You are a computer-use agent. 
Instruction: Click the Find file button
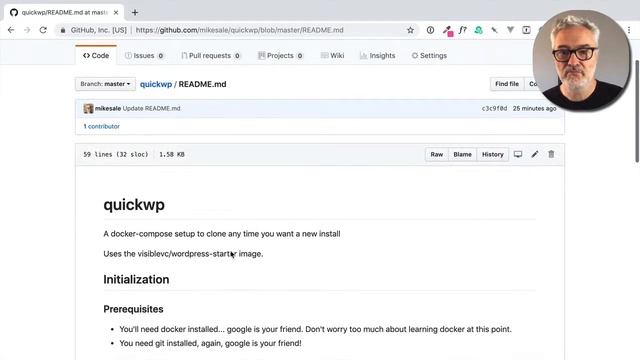click(507, 84)
